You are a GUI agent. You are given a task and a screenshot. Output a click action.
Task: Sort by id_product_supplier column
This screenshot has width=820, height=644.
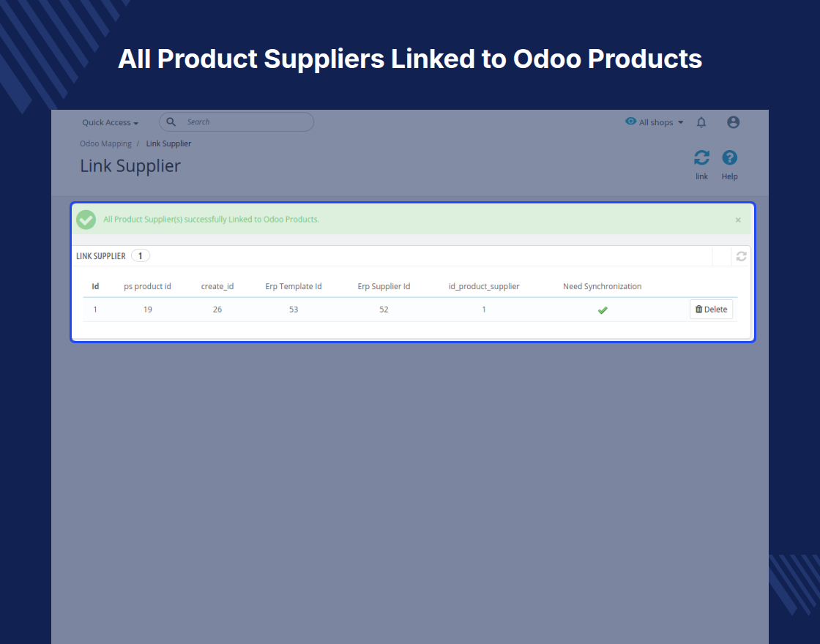484,286
